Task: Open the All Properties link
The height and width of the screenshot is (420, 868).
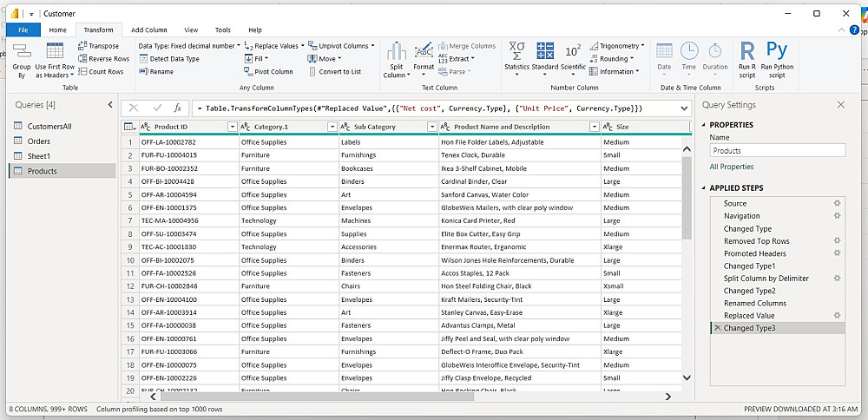Action: [x=731, y=167]
